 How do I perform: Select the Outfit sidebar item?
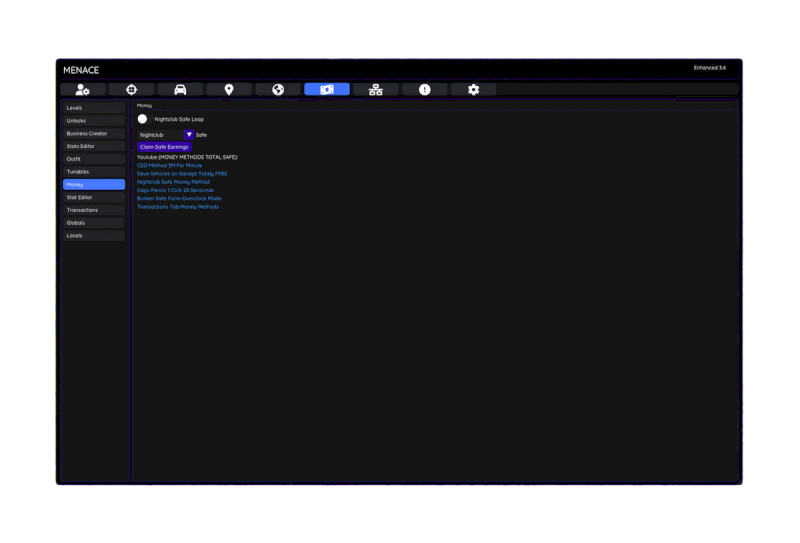tap(94, 159)
